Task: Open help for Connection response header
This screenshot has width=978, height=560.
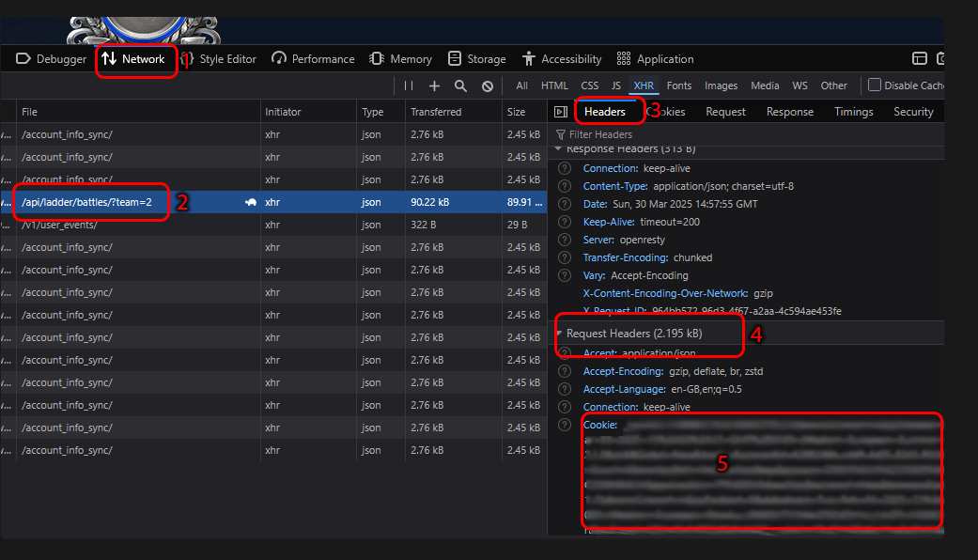Action: pos(565,168)
